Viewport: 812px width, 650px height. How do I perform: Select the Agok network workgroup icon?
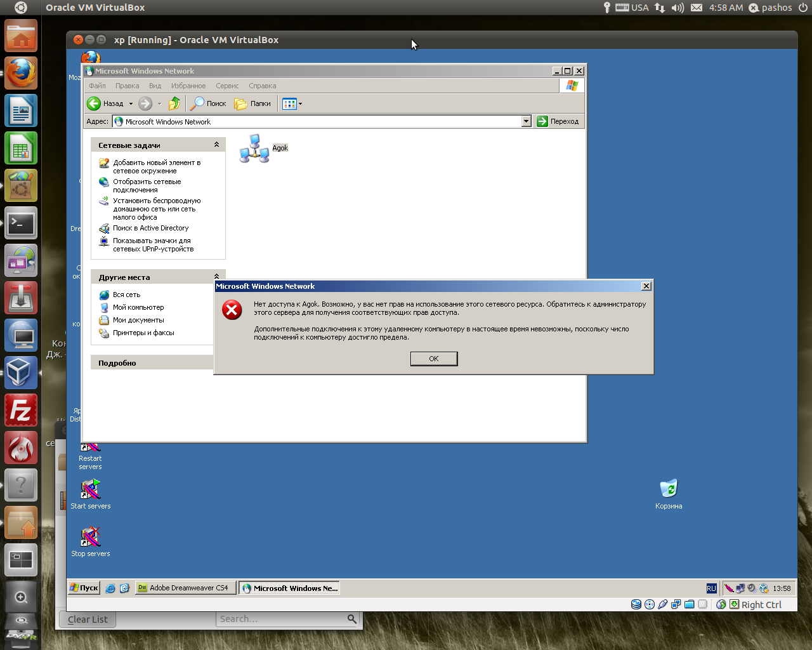click(x=254, y=148)
